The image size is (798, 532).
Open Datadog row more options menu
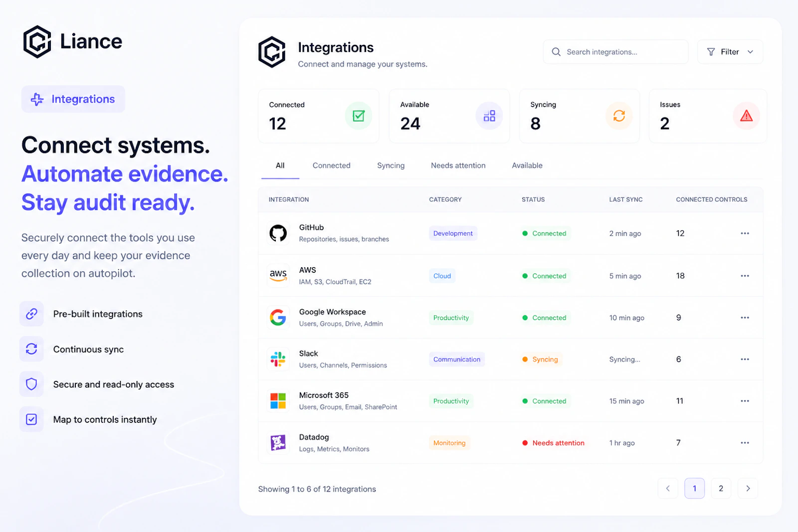(745, 443)
